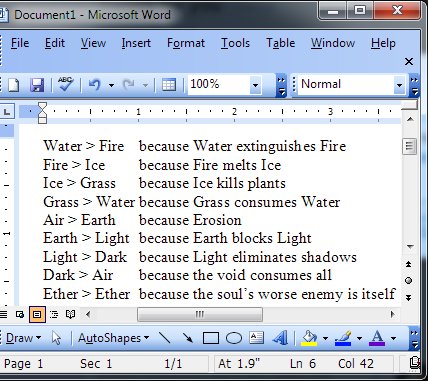Choose the Oval shape tool
The height and width of the screenshot is (381, 428).
tap(234, 338)
